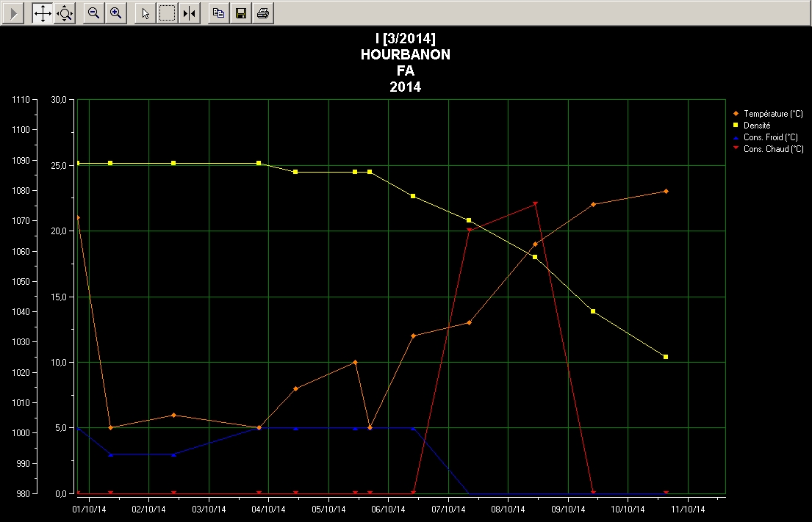Select the pan (four-arrow) tool
812x522 pixels.
(x=43, y=13)
